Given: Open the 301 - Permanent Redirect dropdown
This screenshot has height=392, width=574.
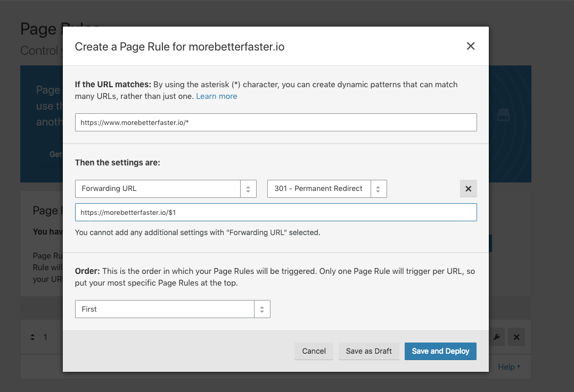Looking at the screenshot, I should (x=327, y=189).
